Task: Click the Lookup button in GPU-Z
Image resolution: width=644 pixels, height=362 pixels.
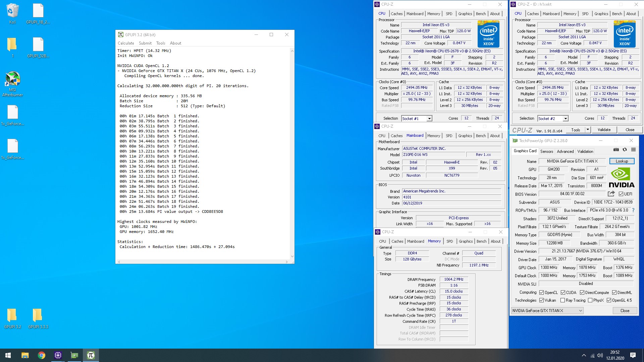Action: tap(622, 161)
